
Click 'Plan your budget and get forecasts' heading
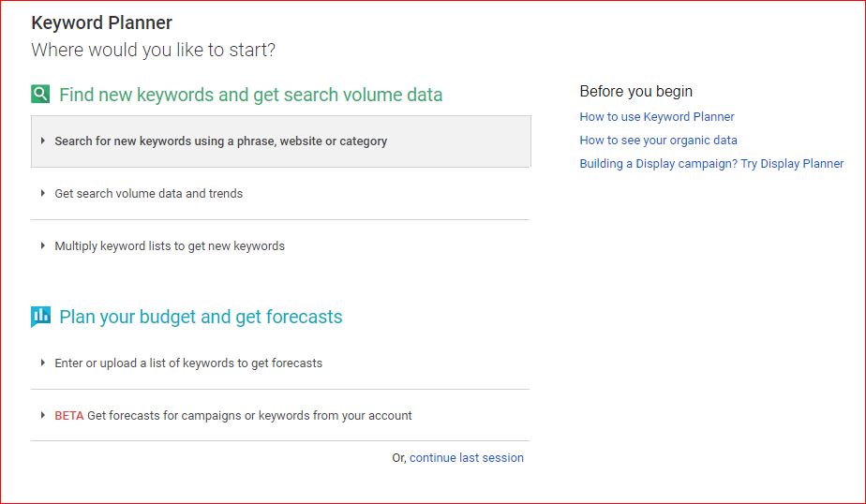point(201,317)
